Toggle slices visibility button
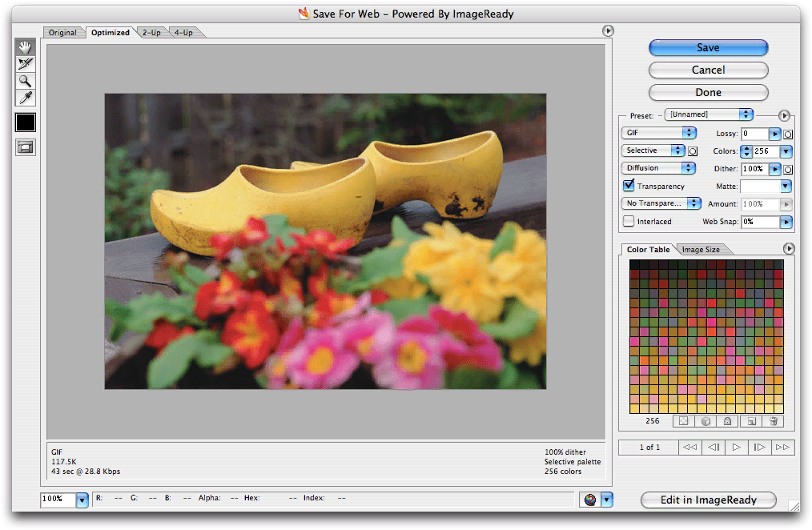Screen dimensions: 812x530 pos(26,147)
